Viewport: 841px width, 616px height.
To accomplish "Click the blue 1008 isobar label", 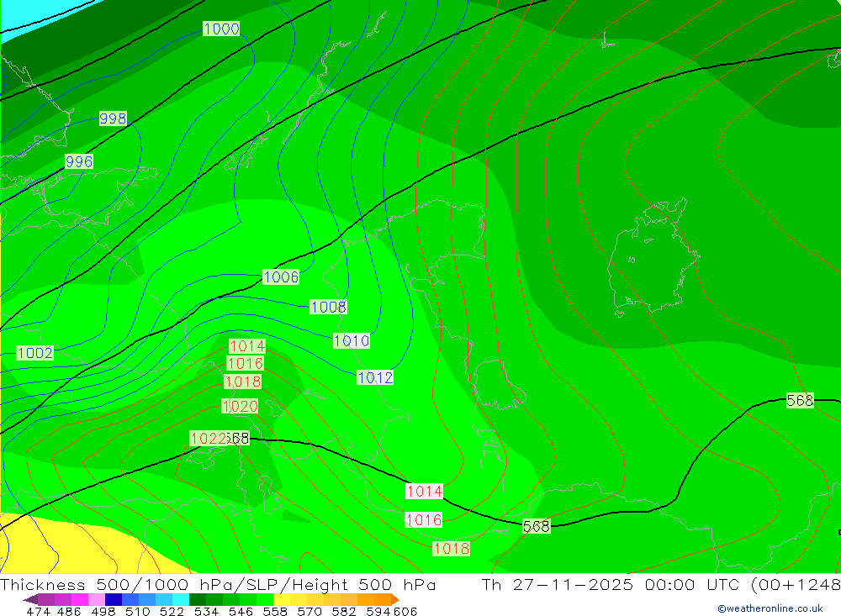I will pos(328,308).
